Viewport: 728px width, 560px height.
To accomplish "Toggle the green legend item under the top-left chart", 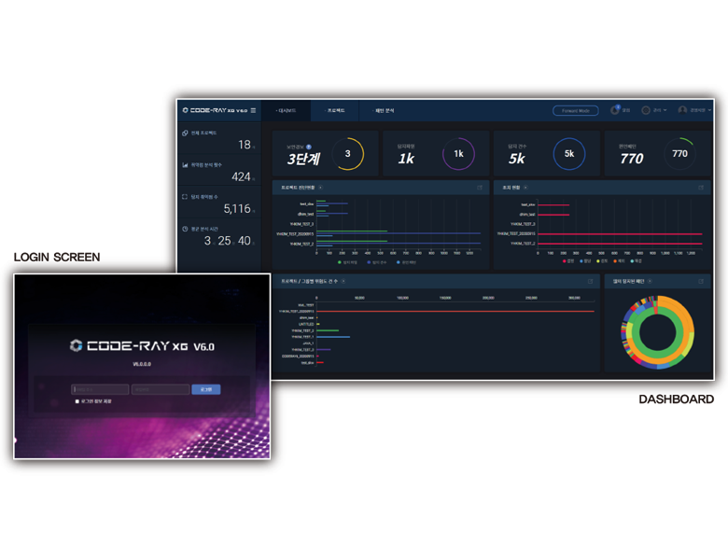I will (x=342, y=262).
